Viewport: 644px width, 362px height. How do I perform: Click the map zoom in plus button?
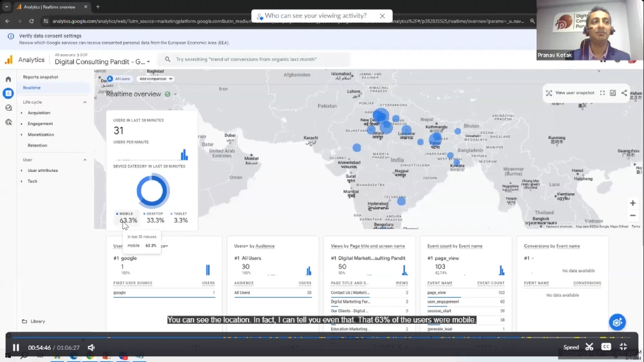[x=632, y=203]
